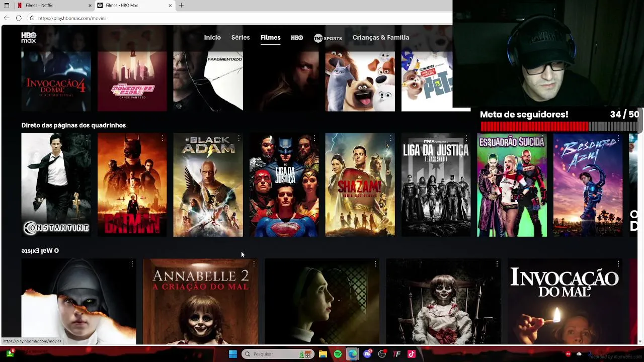This screenshot has width=644, height=362.
Task: Open OBS Studio from taskbar
Action: [382, 354]
